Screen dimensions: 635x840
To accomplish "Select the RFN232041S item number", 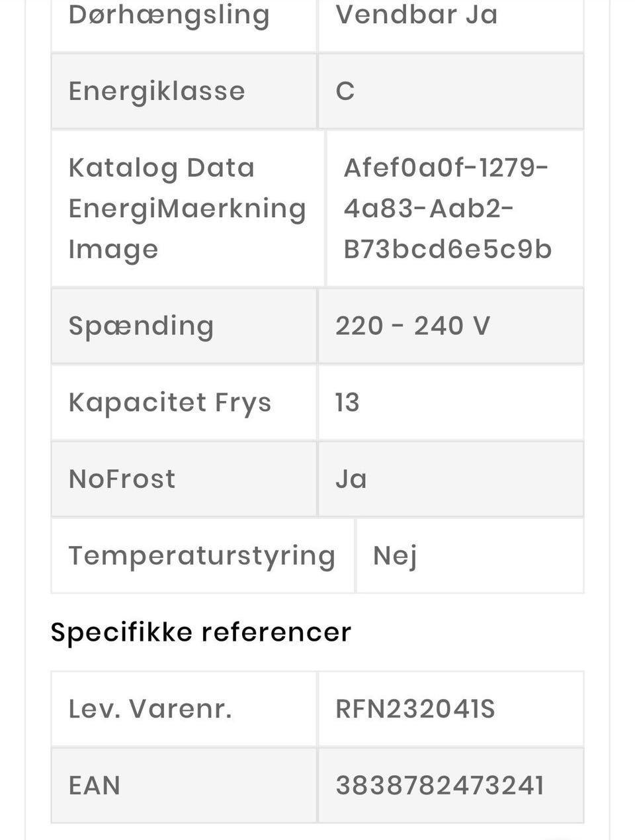I will click(x=415, y=709).
